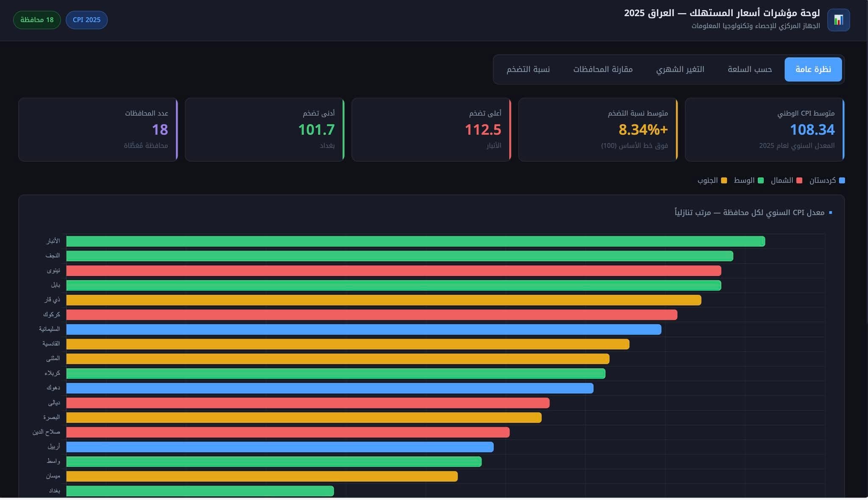Toggle the red الشمال legend swatch
The height and width of the screenshot is (500, 868).
tap(799, 181)
